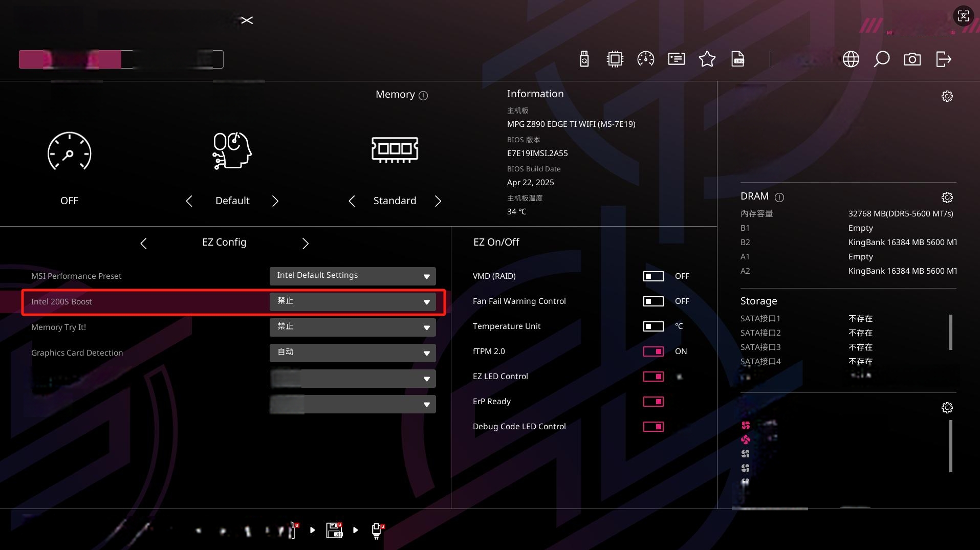Click the info icon next to Memory
Image resolution: width=980 pixels, height=550 pixels.
pyautogui.click(x=423, y=96)
